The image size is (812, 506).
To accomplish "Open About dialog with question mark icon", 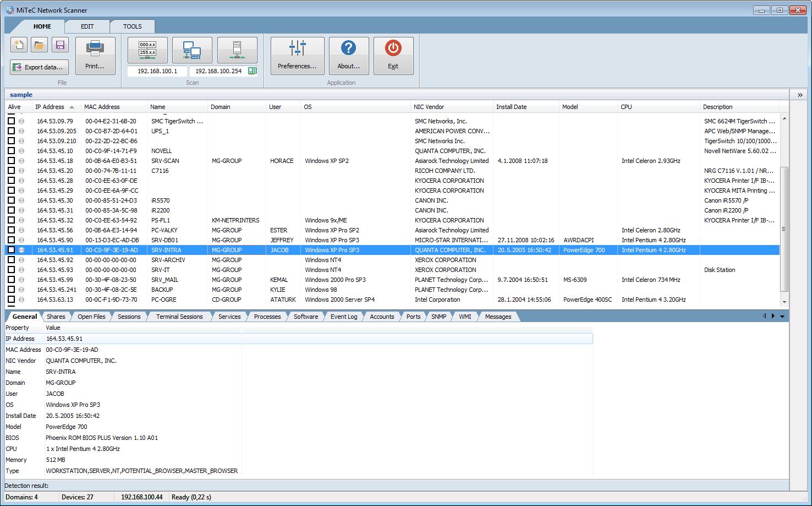I will point(349,56).
